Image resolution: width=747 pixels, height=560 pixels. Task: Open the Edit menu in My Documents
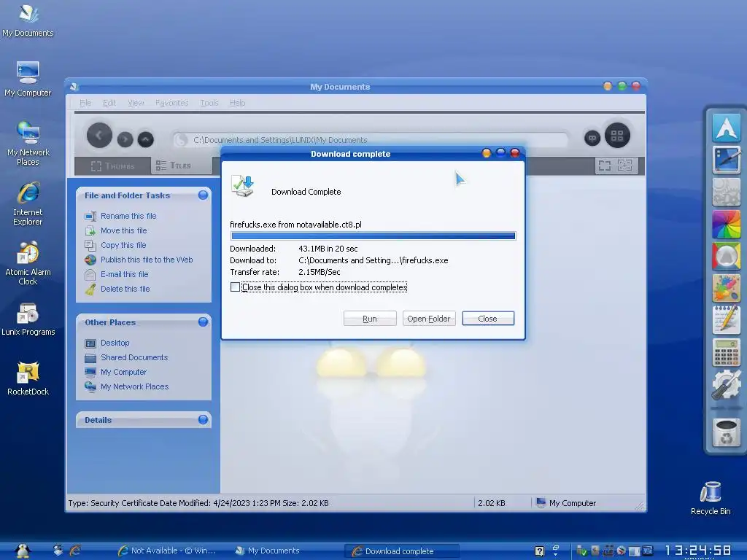point(109,103)
